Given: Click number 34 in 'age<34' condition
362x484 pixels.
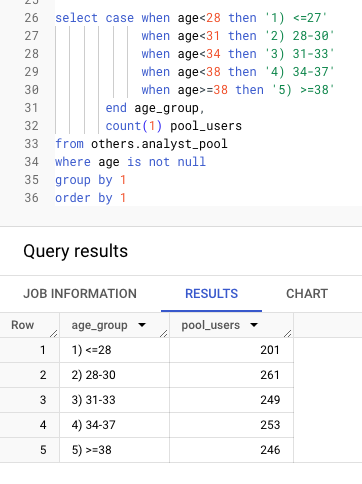Looking at the screenshot, I should [213, 54].
